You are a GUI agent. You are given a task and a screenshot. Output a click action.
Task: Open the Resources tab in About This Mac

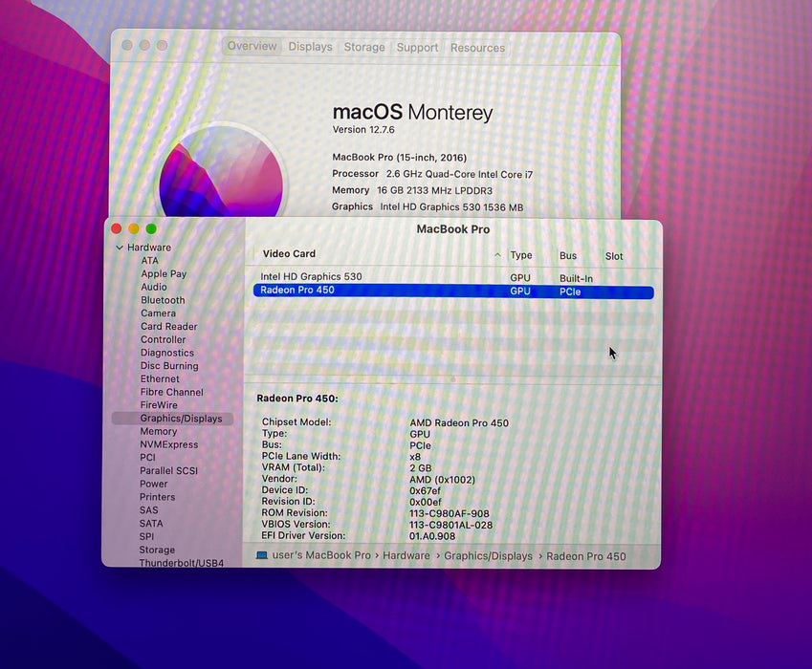coord(477,48)
